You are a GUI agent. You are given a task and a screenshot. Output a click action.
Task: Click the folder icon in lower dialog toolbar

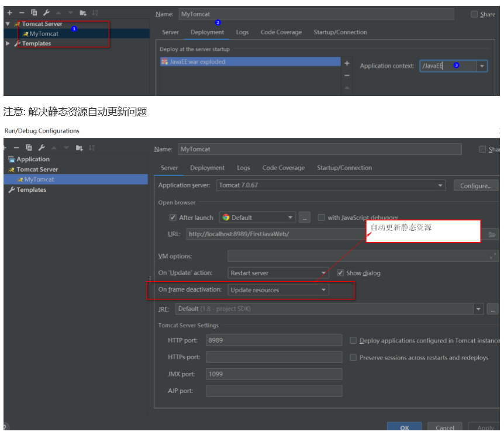pyautogui.click(x=79, y=148)
